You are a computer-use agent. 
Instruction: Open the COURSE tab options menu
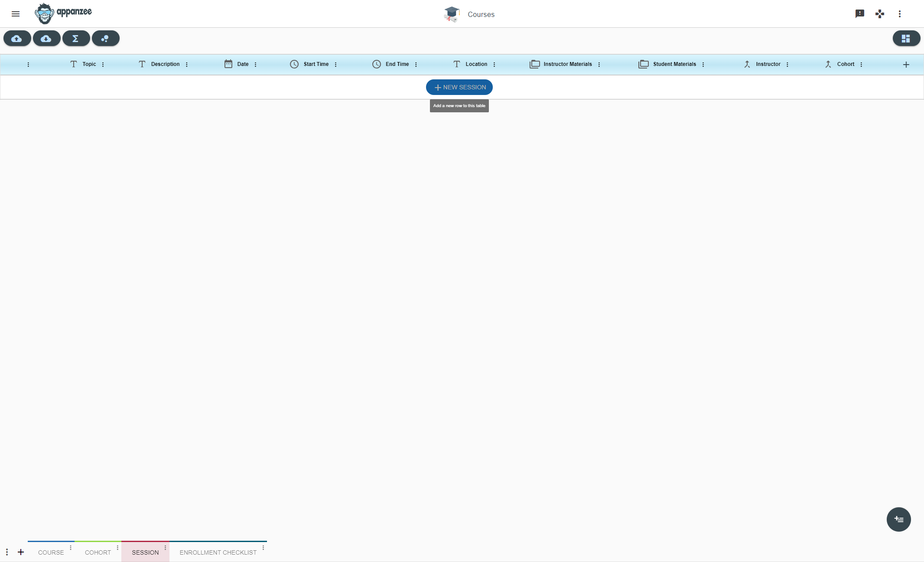pos(71,548)
